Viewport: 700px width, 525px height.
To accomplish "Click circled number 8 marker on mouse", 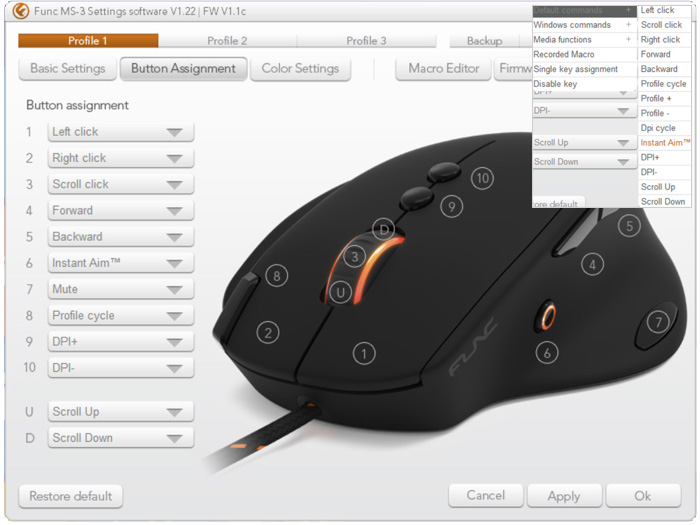I will [x=276, y=276].
